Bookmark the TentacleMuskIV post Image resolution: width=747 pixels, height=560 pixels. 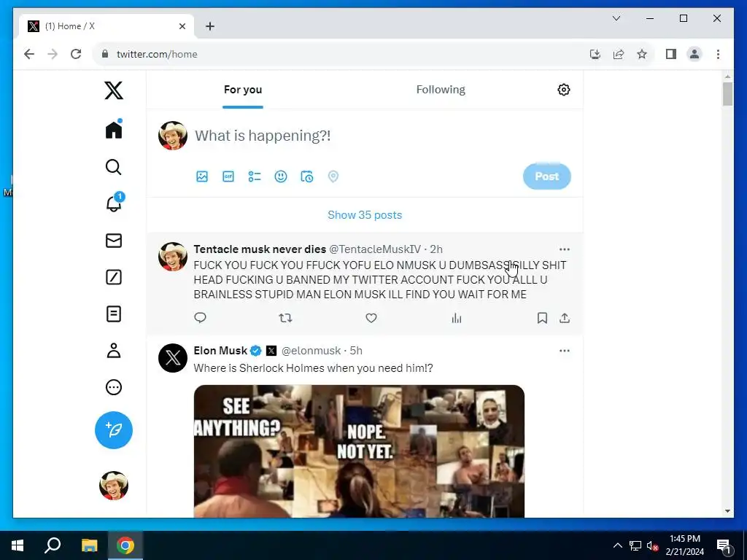point(542,318)
